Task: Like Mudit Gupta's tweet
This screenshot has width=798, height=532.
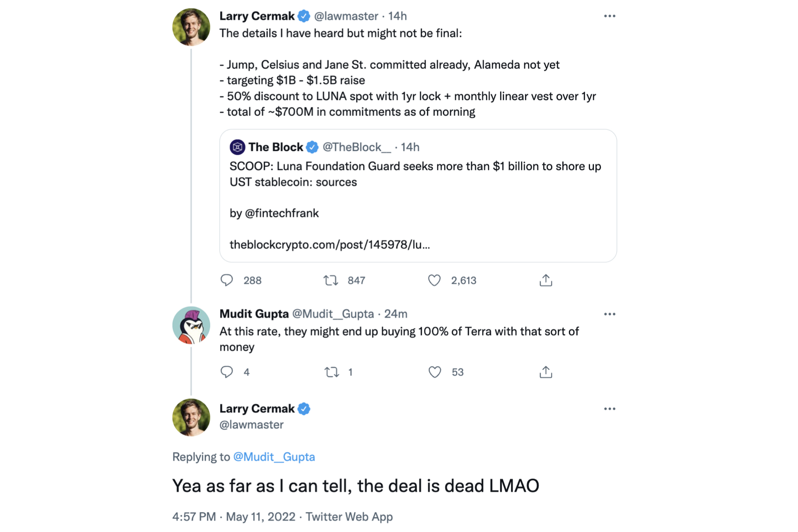Action: click(435, 372)
